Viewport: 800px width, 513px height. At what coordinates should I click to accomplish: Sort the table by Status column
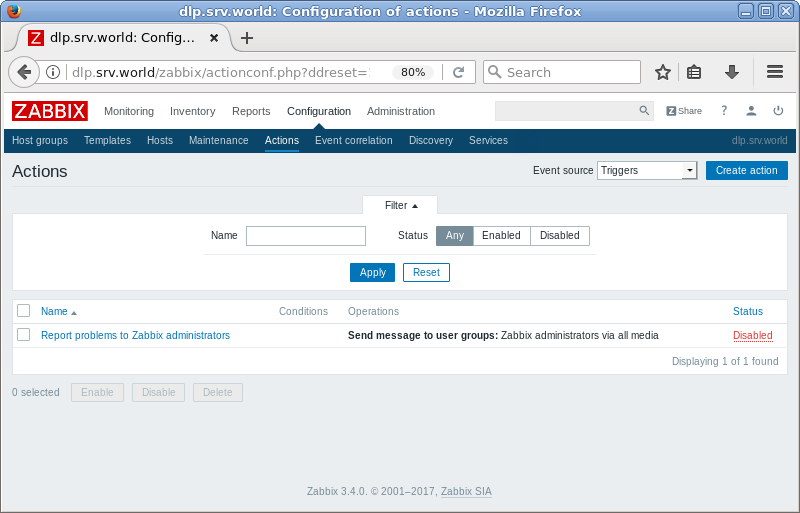click(x=747, y=311)
